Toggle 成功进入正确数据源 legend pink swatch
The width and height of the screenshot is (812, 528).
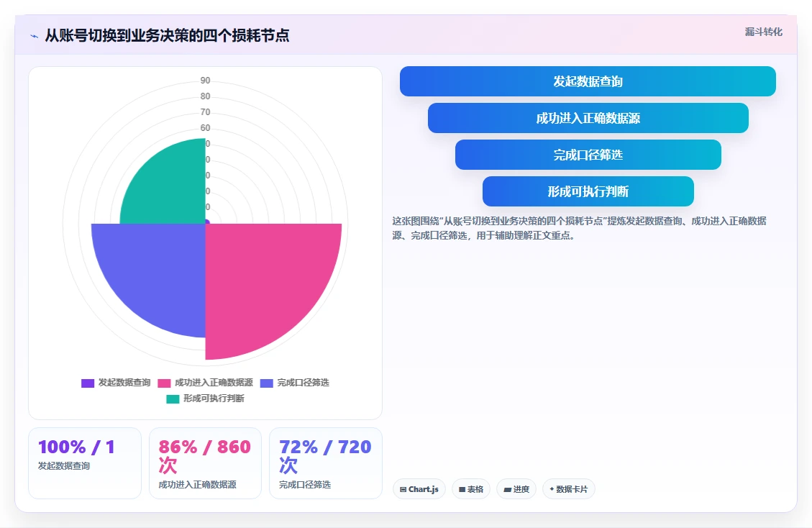coord(164,383)
